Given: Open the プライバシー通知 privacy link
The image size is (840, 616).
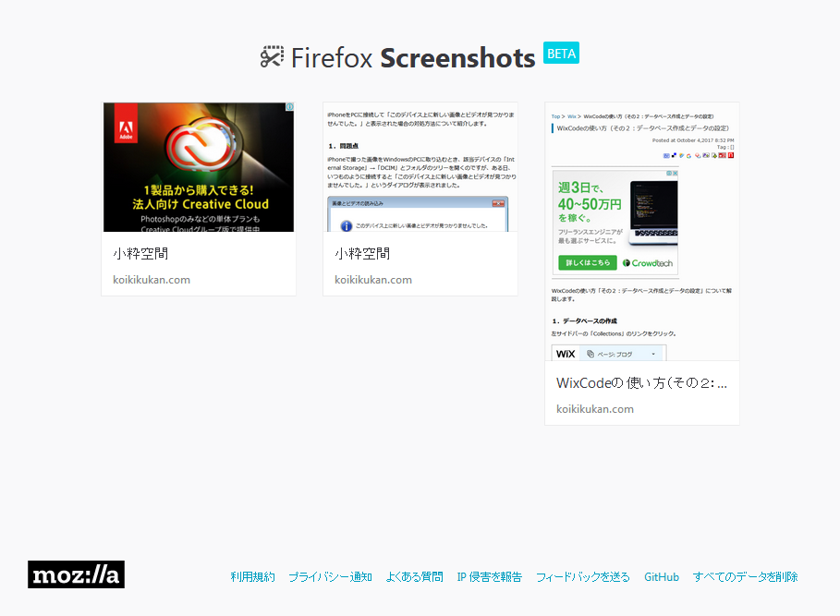Looking at the screenshot, I should tap(331, 577).
